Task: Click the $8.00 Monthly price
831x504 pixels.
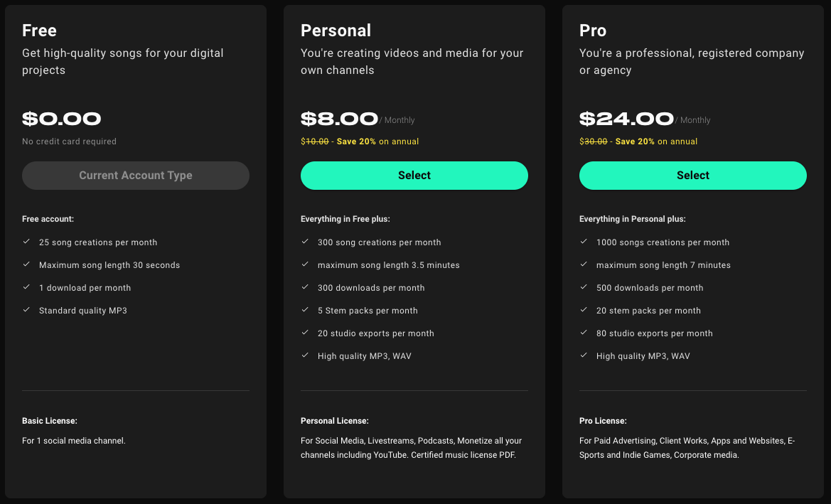Action: coord(339,119)
